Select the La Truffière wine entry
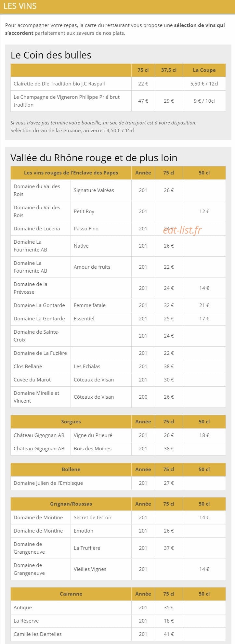 click(x=87, y=548)
